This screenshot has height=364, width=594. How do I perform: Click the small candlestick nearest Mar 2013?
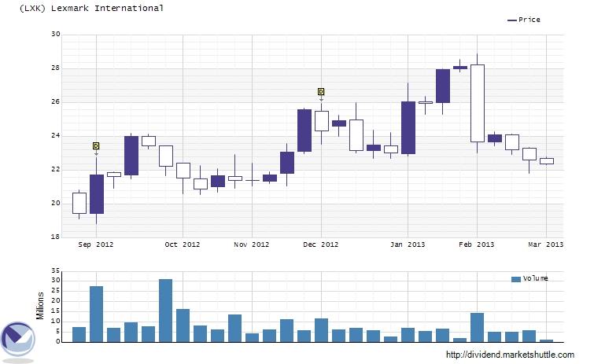(547, 161)
